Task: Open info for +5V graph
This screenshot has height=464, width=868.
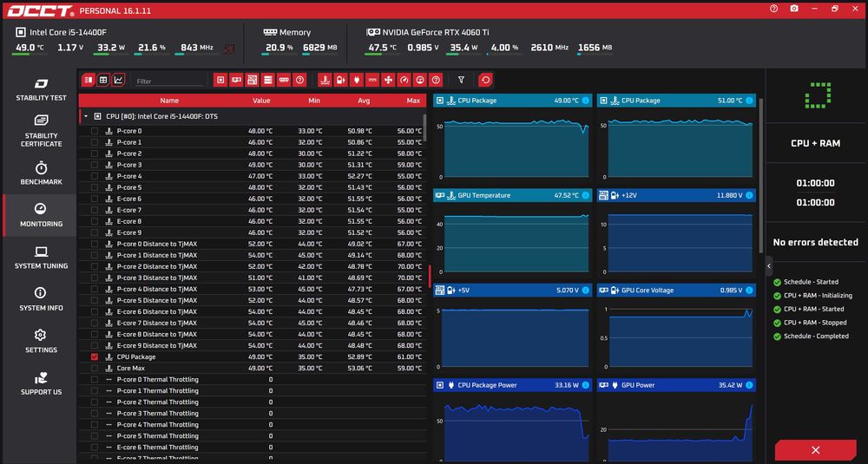Action: pos(585,291)
